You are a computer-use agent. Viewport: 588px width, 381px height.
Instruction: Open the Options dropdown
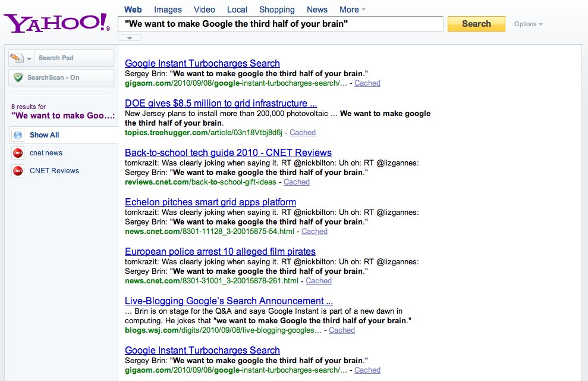click(x=528, y=24)
